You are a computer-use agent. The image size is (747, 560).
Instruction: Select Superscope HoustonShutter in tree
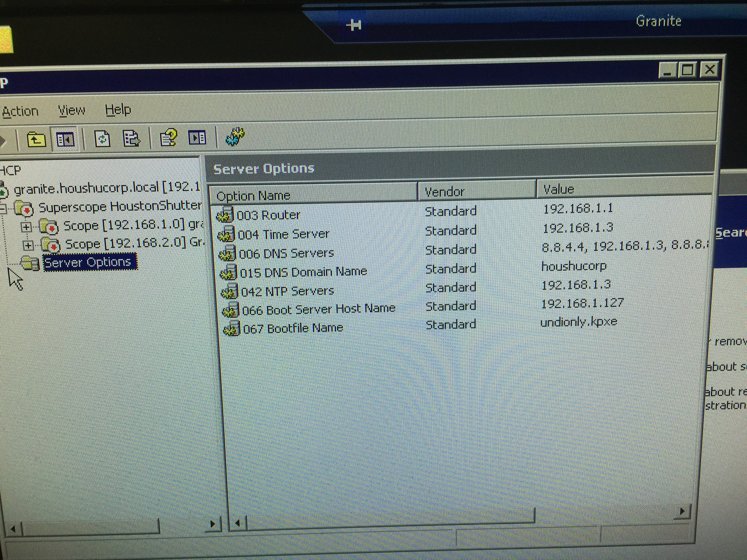(x=121, y=207)
